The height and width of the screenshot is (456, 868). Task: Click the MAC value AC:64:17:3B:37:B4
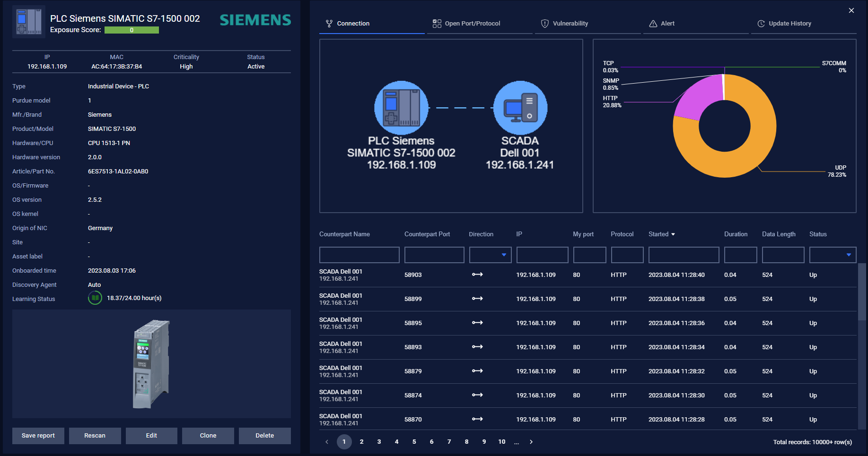[116, 67]
